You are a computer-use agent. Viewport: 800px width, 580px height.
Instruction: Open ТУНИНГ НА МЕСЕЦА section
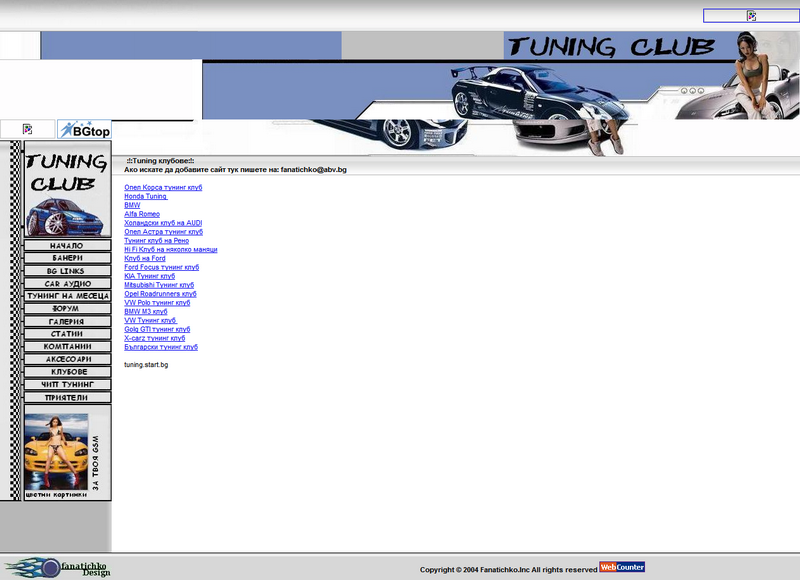coord(67,296)
